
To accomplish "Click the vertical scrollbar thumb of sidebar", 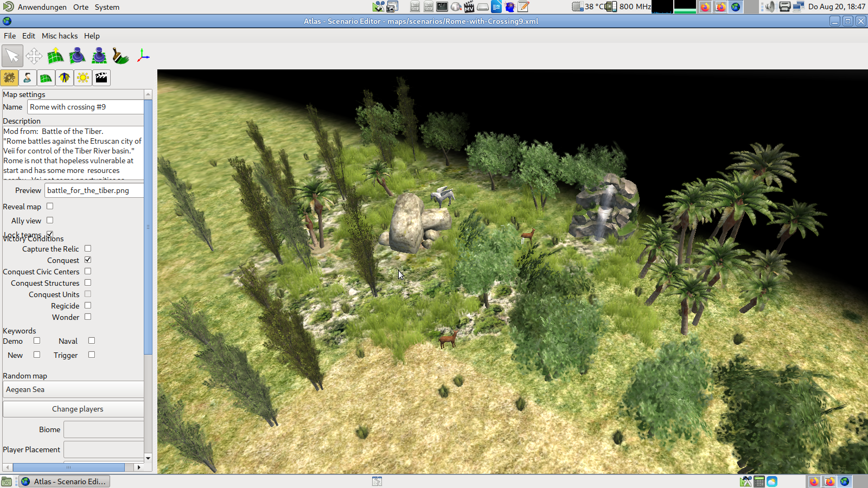I will (x=148, y=227).
